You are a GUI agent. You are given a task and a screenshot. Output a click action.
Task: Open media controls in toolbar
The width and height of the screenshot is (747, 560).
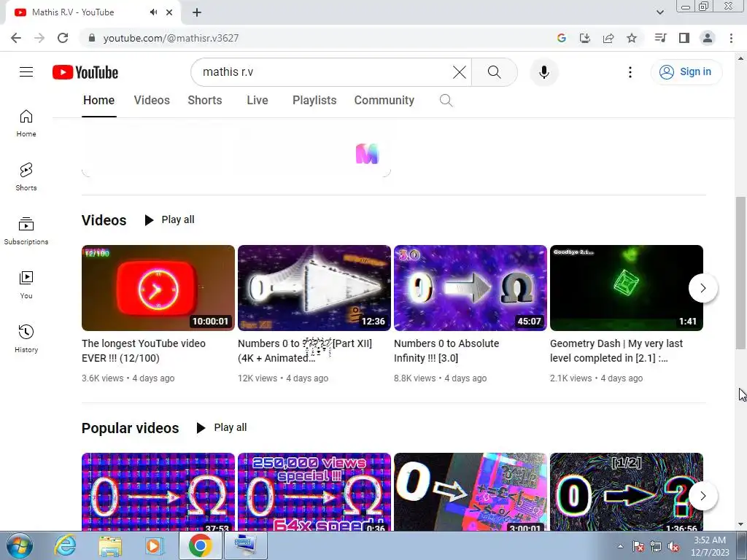point(660,38)
